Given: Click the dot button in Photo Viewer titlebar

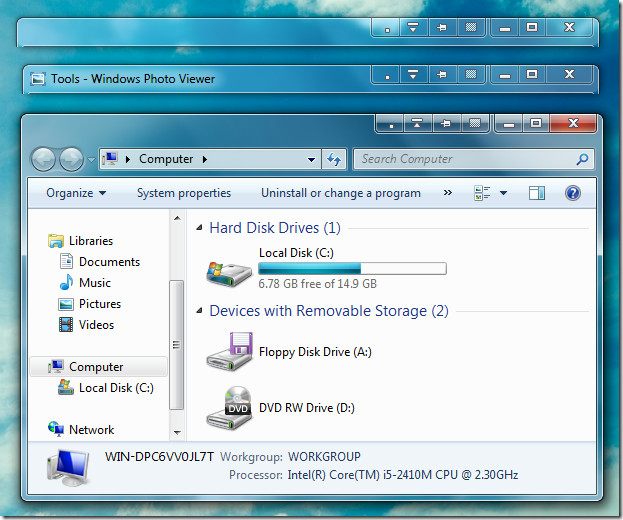Looking at the screenshot, I should pyautogui.click(x=387, y=75).
